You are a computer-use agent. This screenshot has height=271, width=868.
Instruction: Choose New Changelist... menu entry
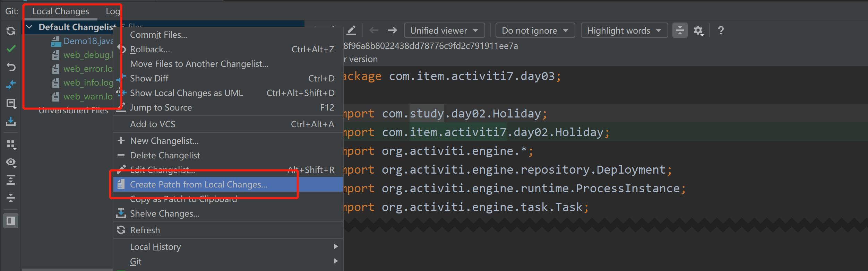[x=228, y=141]
